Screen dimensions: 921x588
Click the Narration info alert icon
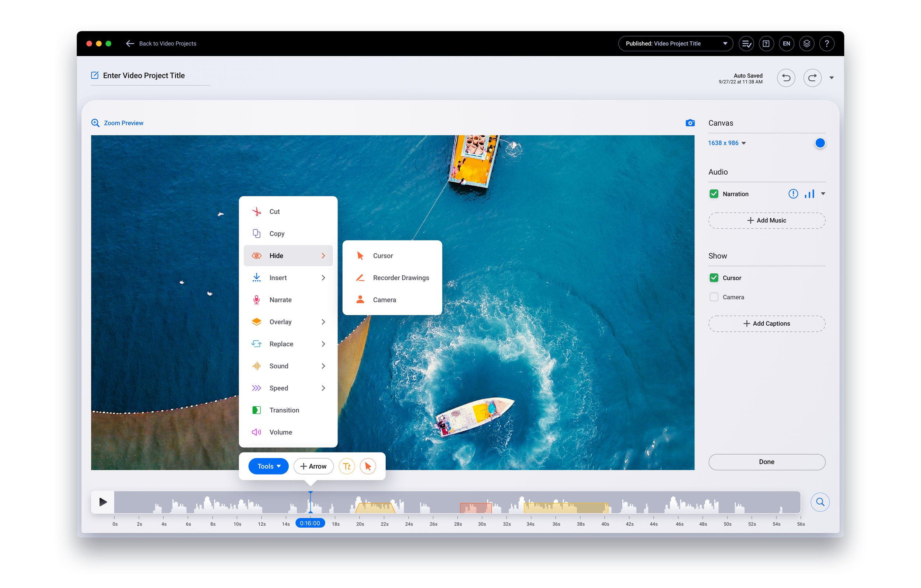coord(793,194)
